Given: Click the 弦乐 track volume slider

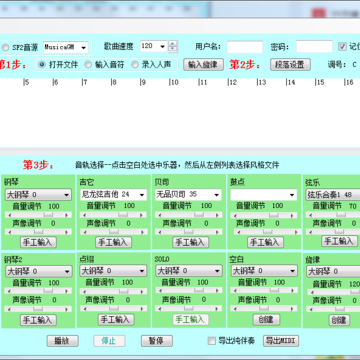Looking at the screenshot, I should pos(333,215).
